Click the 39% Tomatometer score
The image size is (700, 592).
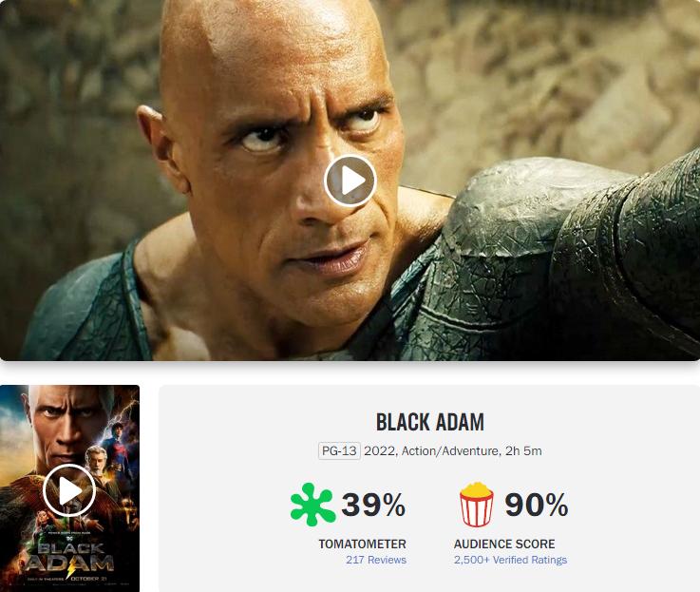pyautogui.click(x=373, y=505)
